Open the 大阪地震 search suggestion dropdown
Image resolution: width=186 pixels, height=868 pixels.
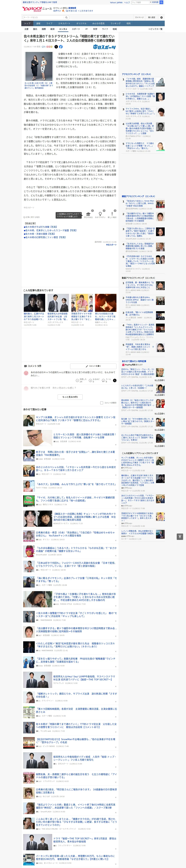click(x=154, y=2)
